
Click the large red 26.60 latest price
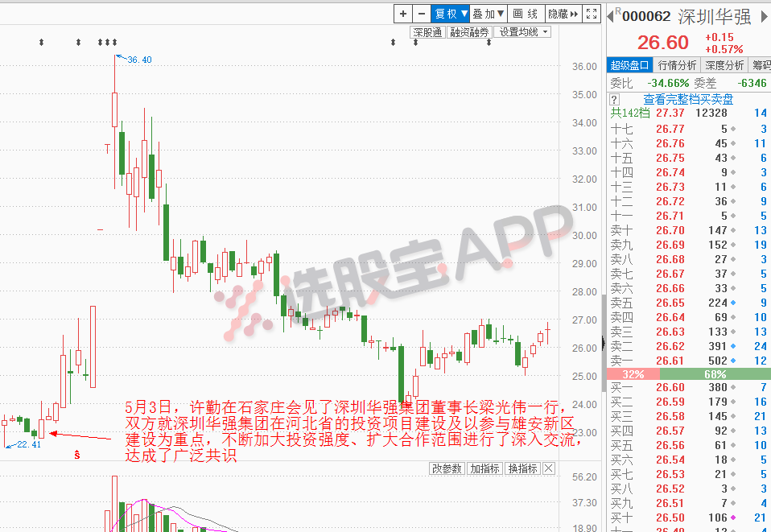[663, 43]
